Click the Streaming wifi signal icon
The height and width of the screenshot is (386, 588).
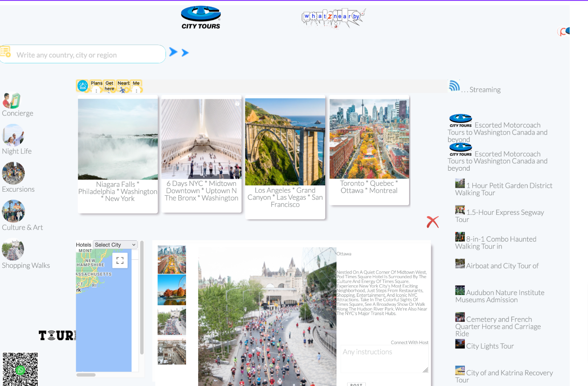coord(454,86)
